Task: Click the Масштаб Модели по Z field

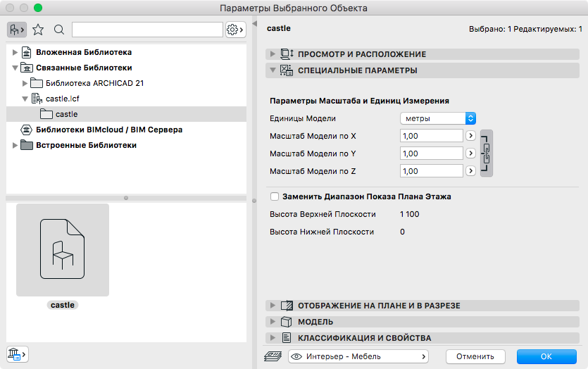Action: (431, 171)
